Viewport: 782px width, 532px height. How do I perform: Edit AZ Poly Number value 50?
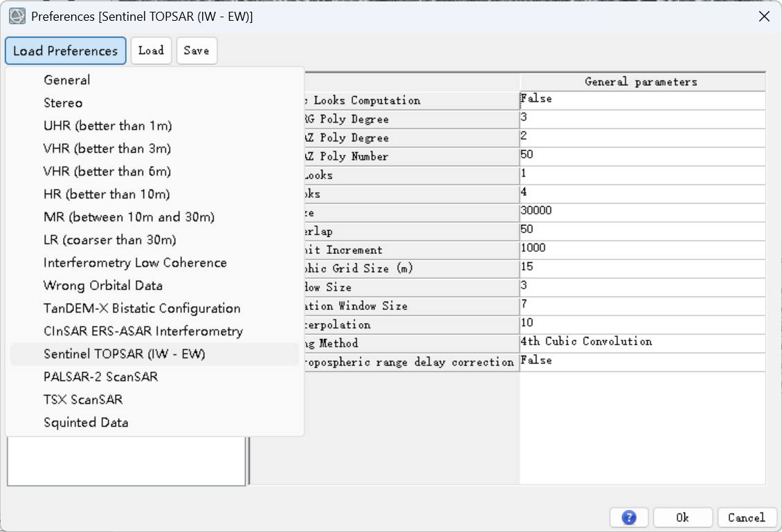point(642,156)
